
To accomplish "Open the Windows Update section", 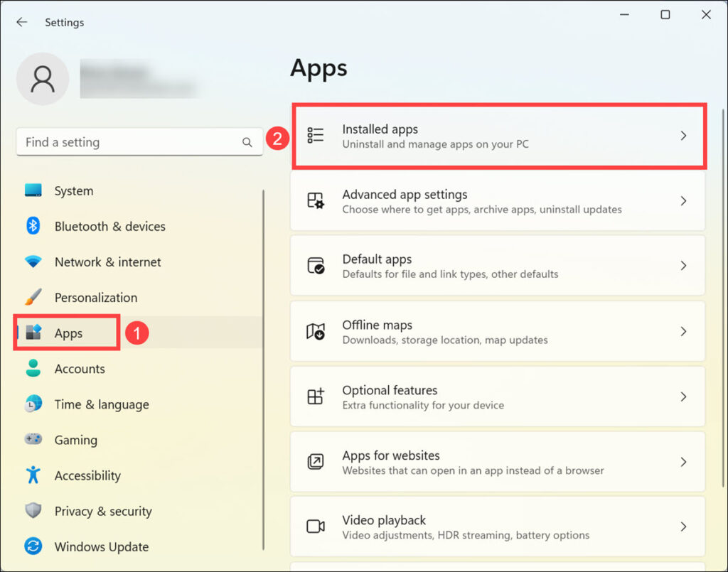I will click(x=101, y=546).
